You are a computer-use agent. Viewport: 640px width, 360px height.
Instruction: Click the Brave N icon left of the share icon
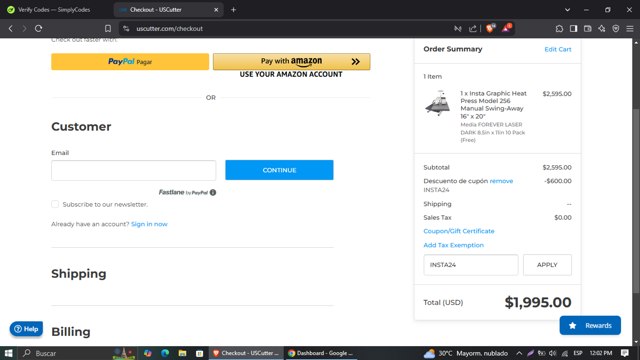click(458, 29)
